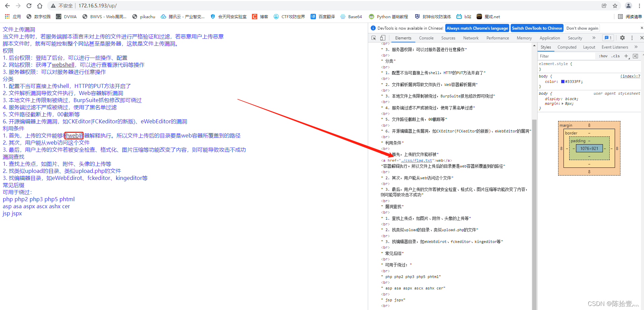Toggle element classes with .cls
The width and height of the screenshot is (644, 310).
(615, 56)
